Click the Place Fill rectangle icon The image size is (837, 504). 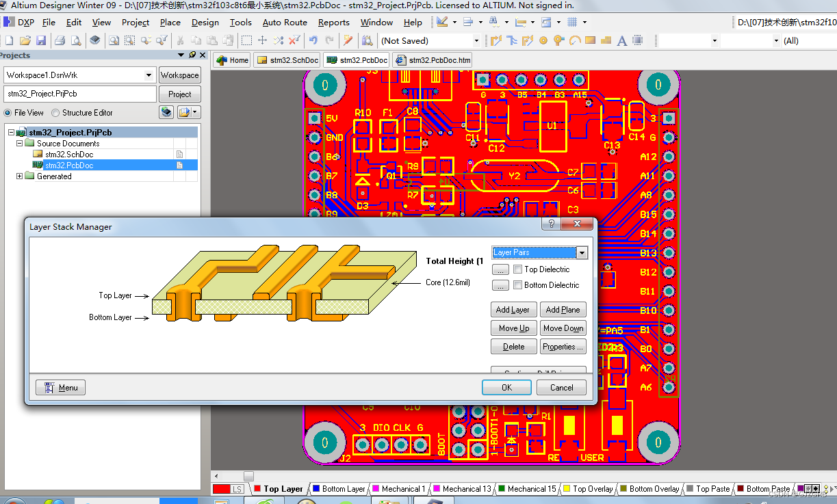click(591, 40)
